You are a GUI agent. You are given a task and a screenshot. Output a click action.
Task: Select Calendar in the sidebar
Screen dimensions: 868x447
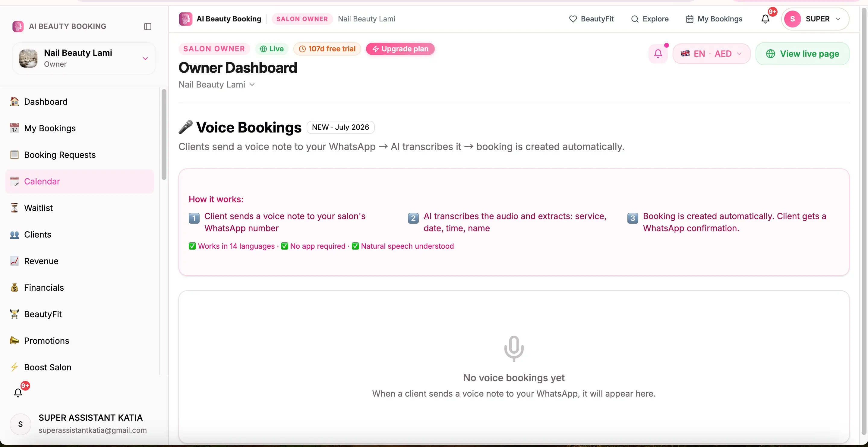coord(80,181)
